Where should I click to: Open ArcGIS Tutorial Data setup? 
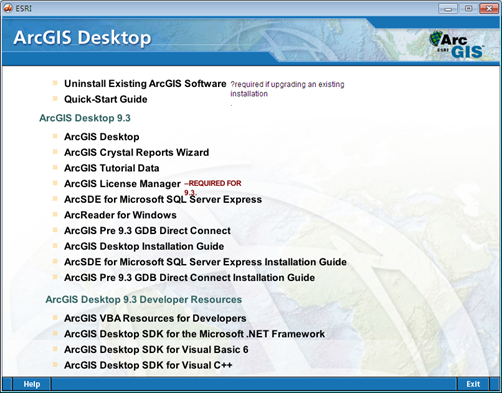point(112,168)
